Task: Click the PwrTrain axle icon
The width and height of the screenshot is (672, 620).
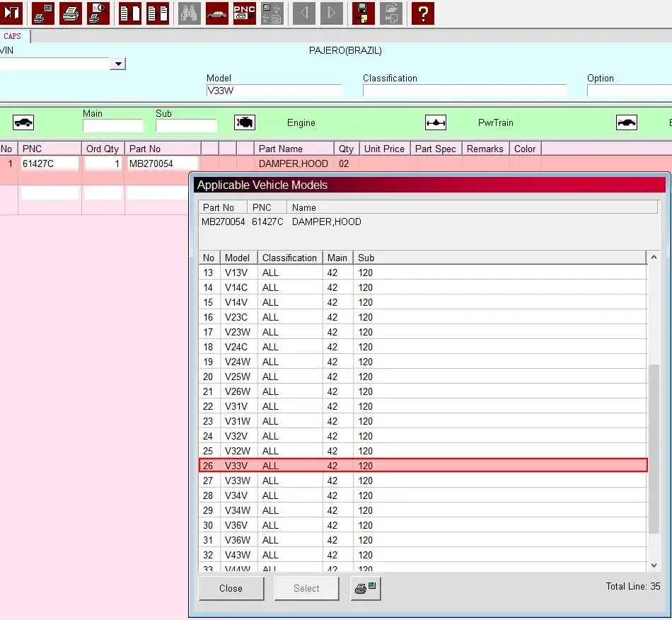Action: tap(436, 122)
